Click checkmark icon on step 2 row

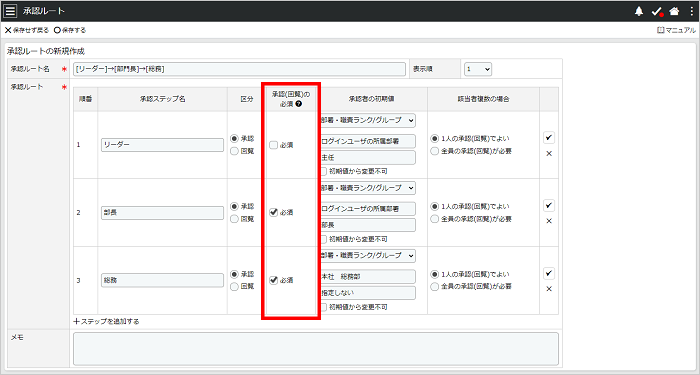(549, 205)
